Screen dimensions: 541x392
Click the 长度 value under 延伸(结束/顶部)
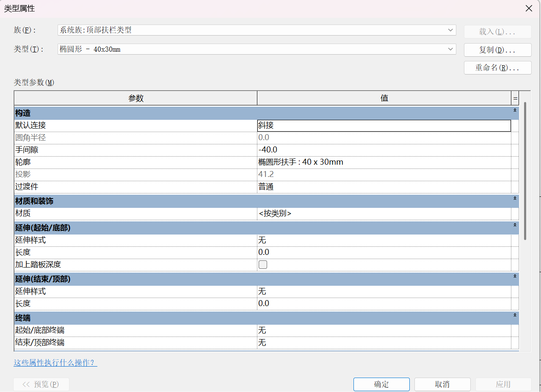(384, 304)
